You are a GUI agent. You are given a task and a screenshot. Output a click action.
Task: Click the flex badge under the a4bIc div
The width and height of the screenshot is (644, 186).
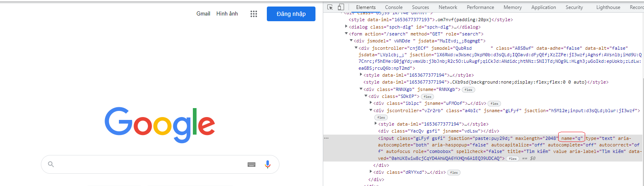[x=381, y=117]
